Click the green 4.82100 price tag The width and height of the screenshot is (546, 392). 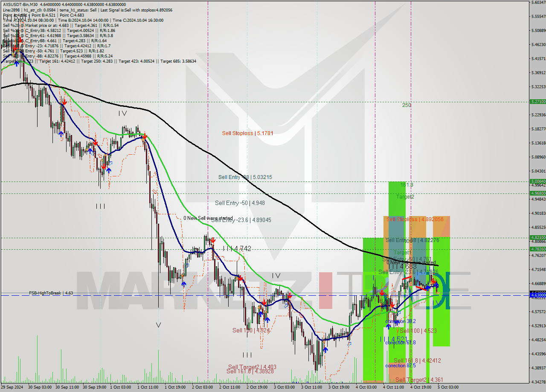click(x=538, y=237)
